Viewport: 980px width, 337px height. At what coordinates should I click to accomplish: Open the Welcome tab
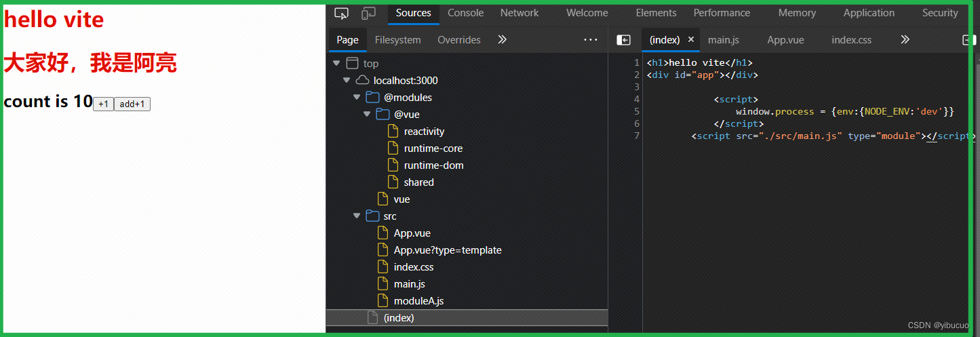pyautogui.click(x=587, y=13)
